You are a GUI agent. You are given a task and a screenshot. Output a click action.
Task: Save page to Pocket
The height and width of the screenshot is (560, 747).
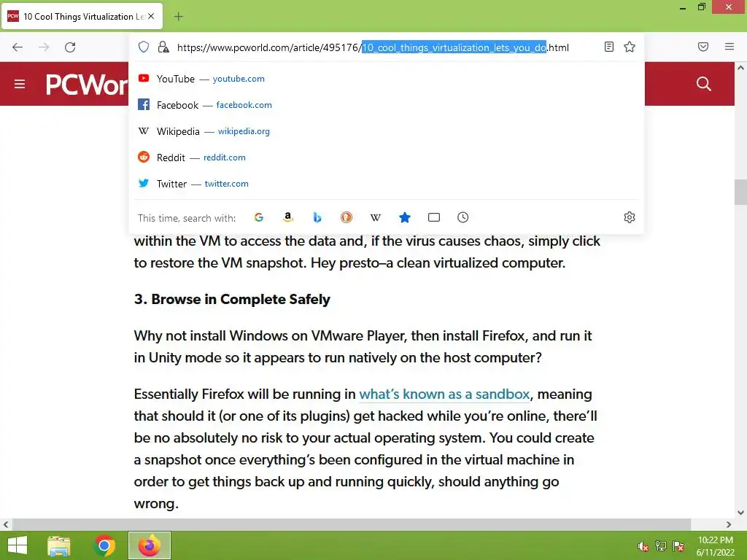point(703,47)
